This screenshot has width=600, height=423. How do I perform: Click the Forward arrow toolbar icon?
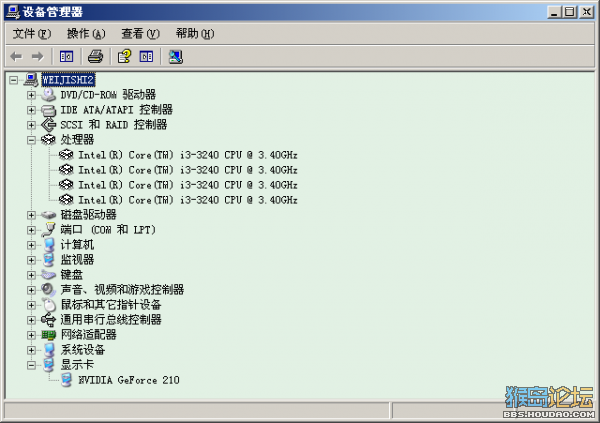coord(38,57)
